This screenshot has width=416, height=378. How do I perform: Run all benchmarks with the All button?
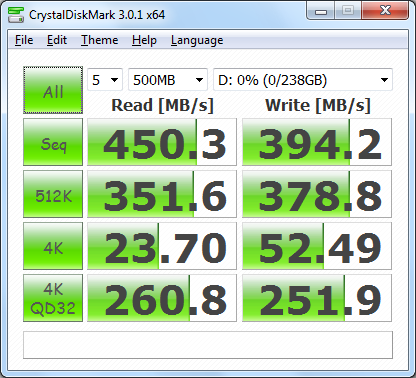[x=53, y=90]
